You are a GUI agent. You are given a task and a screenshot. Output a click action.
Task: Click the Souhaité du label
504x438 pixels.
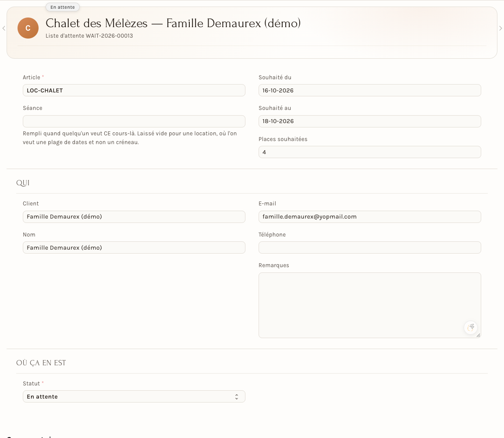coord(275,78)
